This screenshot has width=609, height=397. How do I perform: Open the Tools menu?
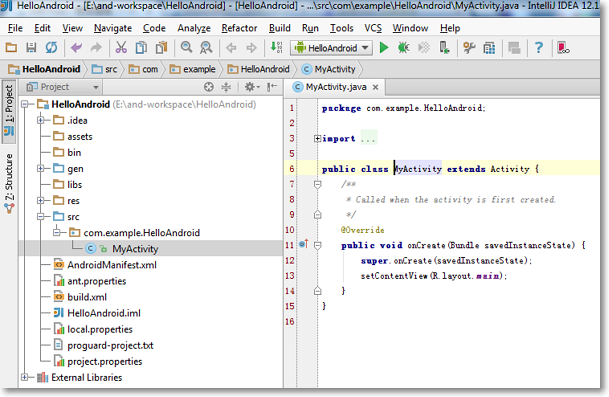click(x=341, y=28)
